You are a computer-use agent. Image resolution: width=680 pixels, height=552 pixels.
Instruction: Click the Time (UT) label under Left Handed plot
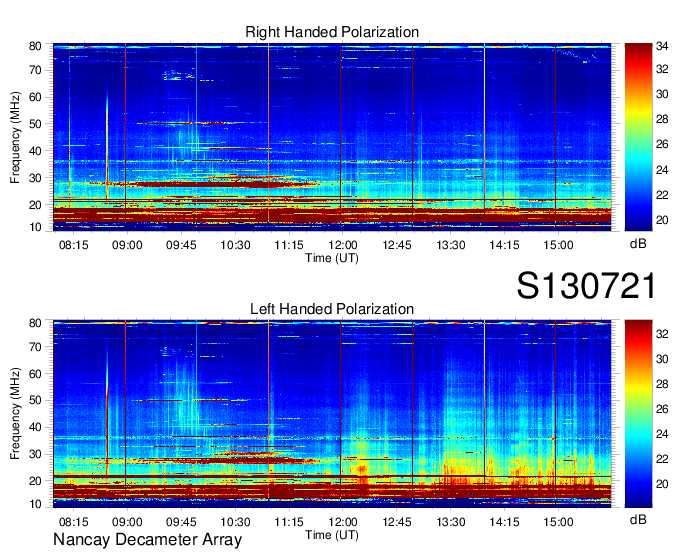[x=332, y=535]
